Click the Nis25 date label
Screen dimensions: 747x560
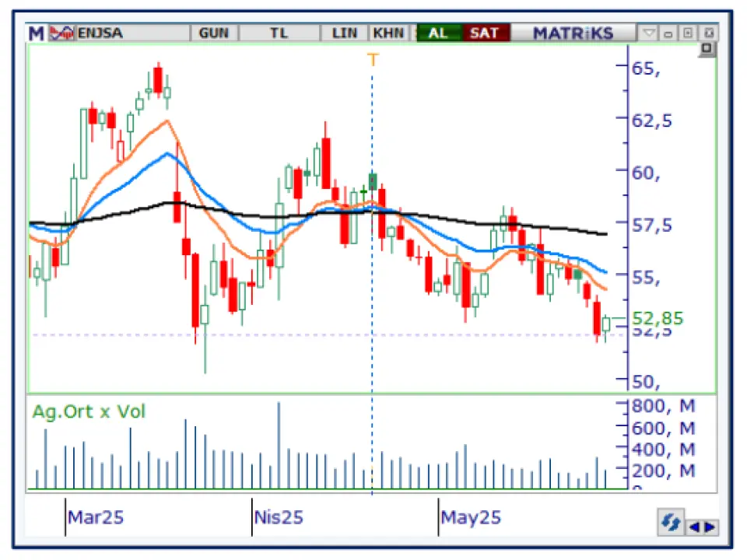[279, 517]
